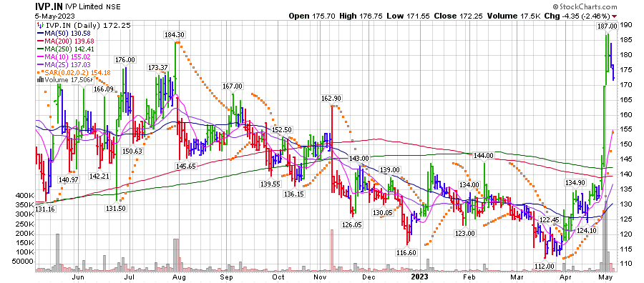
Task: Click the Open 175.70 value
Action: [x=313, y=16]
